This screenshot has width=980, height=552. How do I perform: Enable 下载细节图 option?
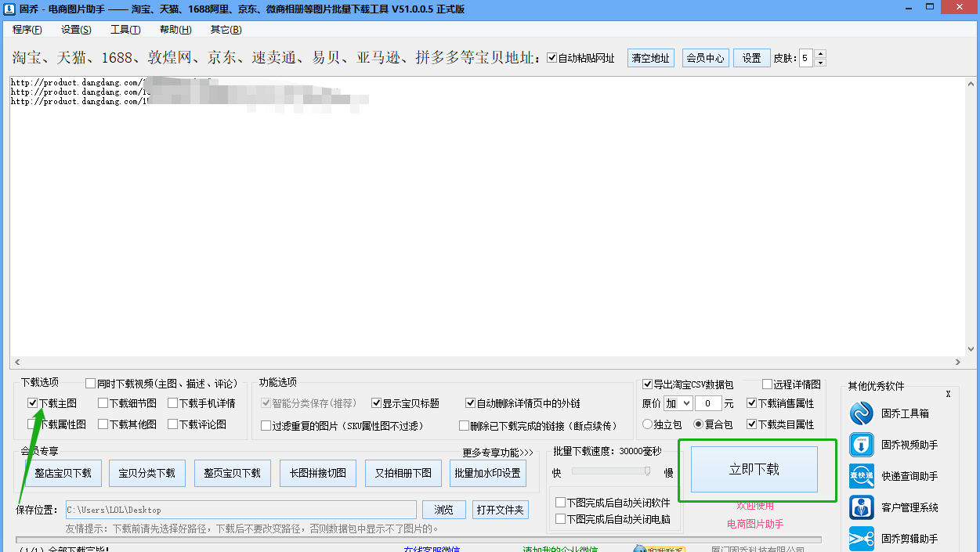point(103,403)
